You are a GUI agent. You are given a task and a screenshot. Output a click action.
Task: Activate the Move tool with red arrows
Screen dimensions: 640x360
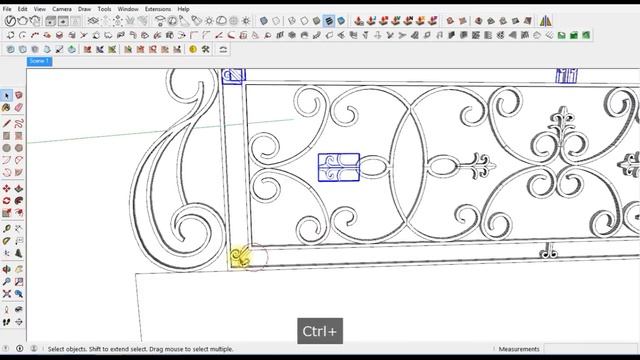[x=6, y=189]
